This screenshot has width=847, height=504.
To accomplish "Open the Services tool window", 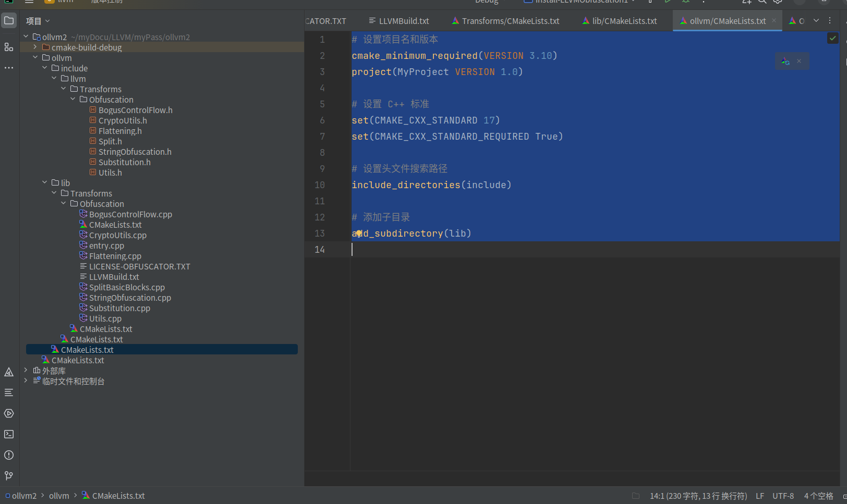I will tap(9, 413).
